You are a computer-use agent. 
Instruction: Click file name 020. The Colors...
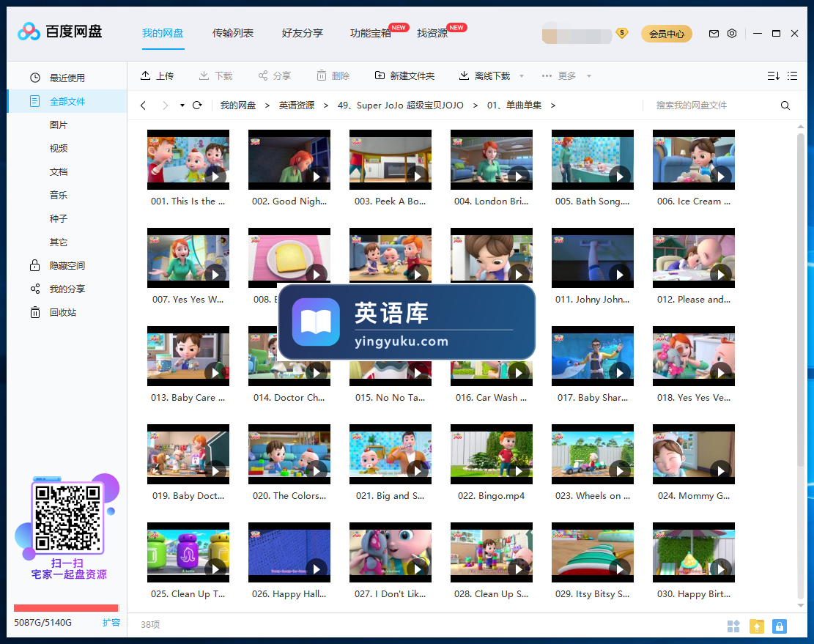[x=289, y=495]
